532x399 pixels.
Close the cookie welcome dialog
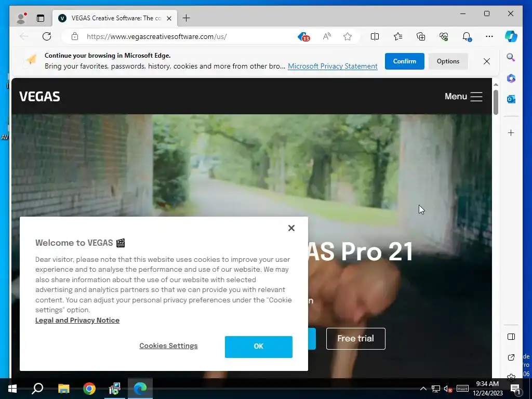click(x=291, y=228)
